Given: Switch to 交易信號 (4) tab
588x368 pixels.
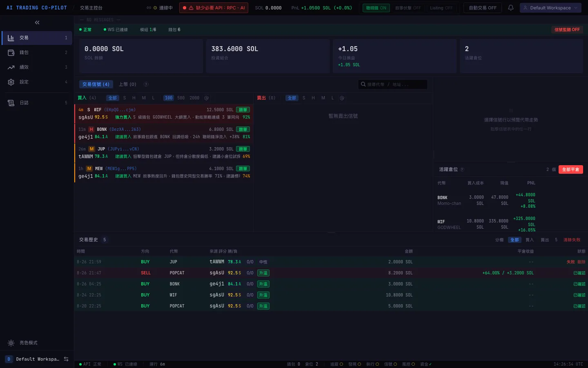Looking at the screenshot, I should [x=96, y=84].
